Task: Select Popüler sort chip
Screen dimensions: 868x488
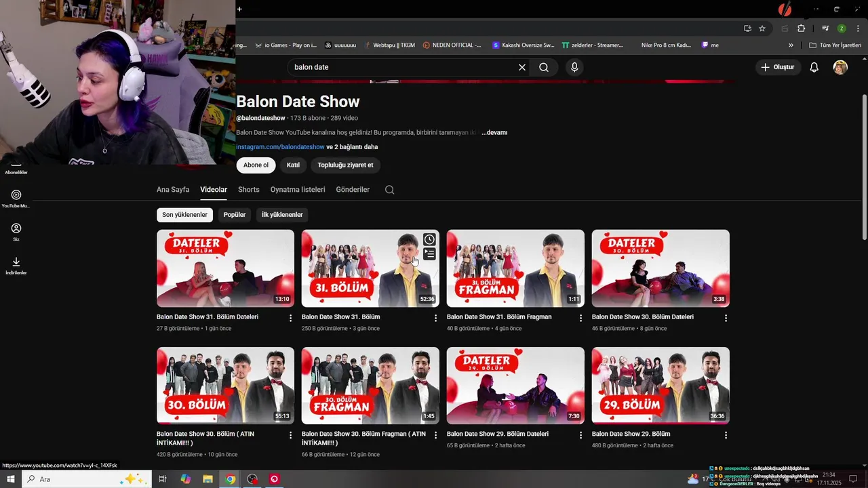Action: [x=235, y=215]
